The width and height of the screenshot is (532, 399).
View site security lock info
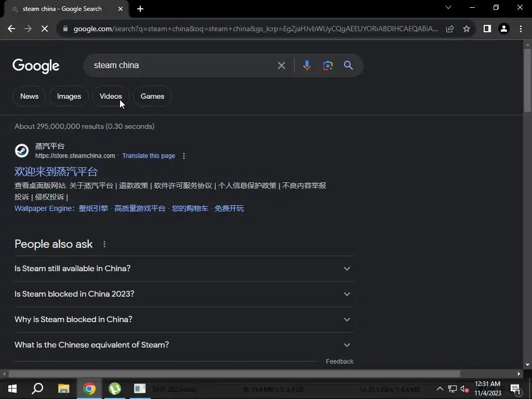tap(65, 29)
